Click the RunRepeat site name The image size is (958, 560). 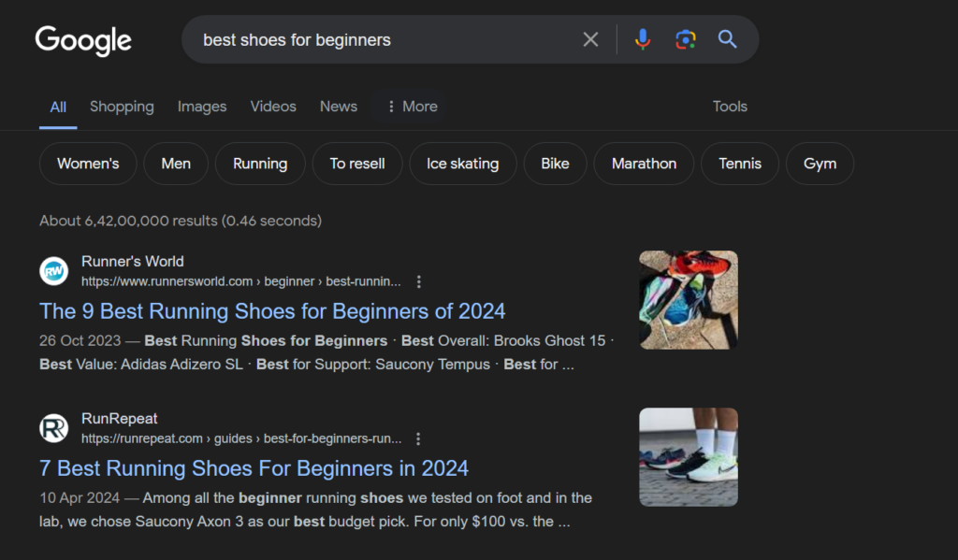pos(119,418)
